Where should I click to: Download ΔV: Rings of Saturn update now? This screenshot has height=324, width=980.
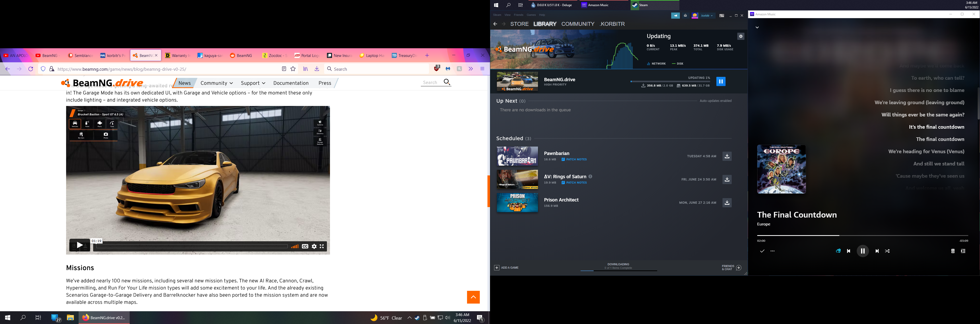(727, 179)
